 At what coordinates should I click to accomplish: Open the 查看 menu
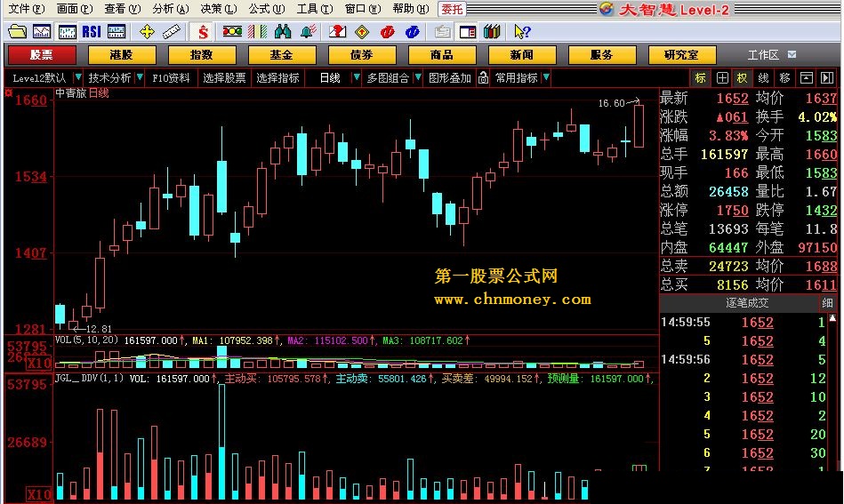[122, 9]
